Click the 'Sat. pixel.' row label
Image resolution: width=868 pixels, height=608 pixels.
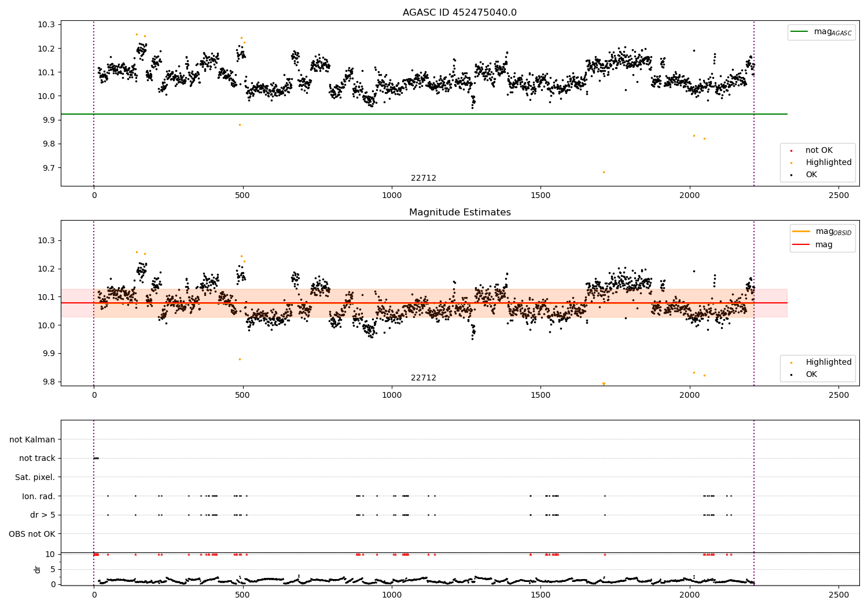click(x=35, y=478)
